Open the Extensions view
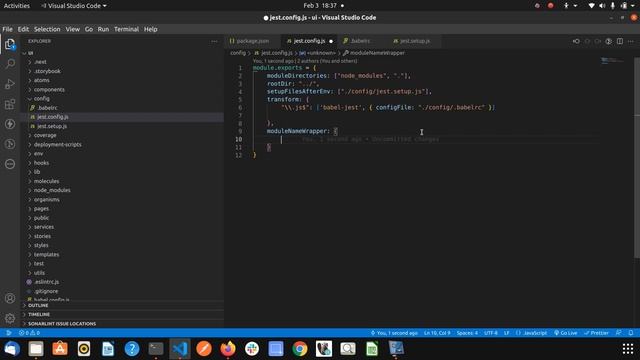640x360 pixels. click(x=10, y=104)
